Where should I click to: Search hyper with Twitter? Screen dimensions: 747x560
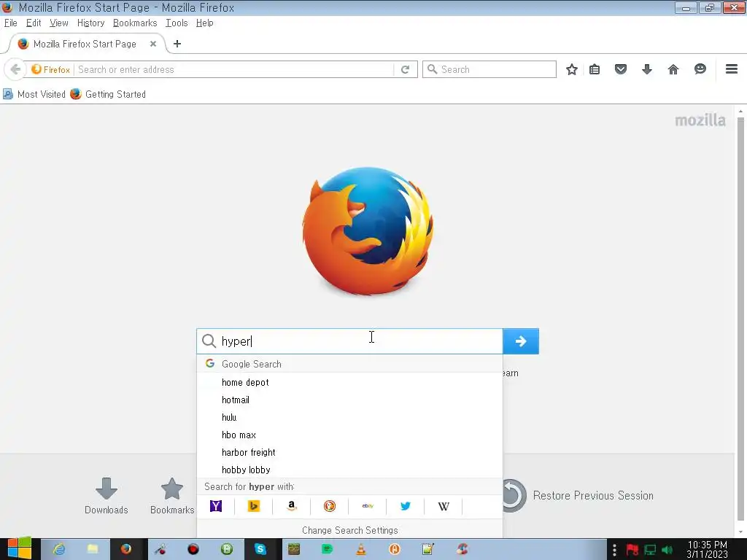406,506
